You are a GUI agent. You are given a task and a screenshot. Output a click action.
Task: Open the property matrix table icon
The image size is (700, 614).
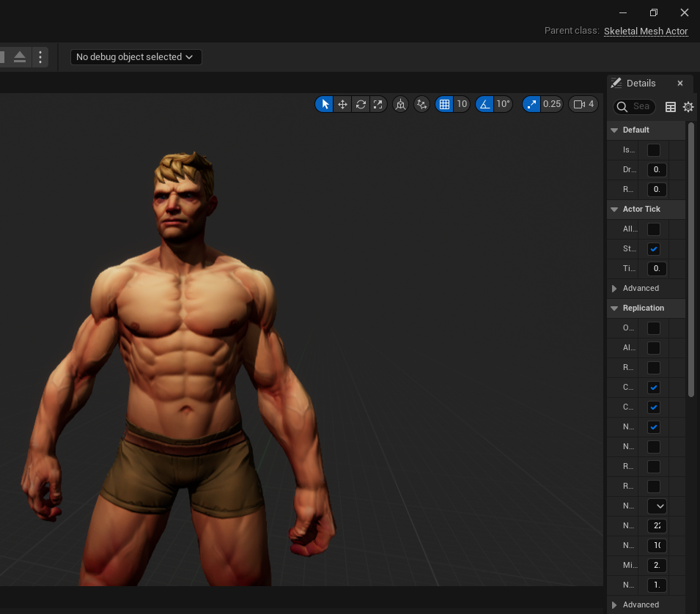click(x=670, y=107)
